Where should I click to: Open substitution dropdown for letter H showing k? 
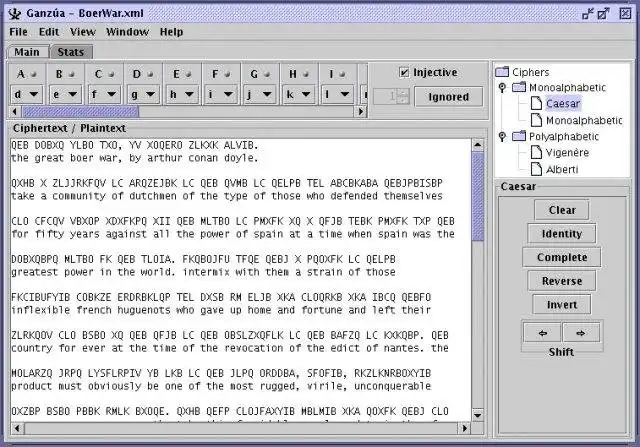coord(299,94)
